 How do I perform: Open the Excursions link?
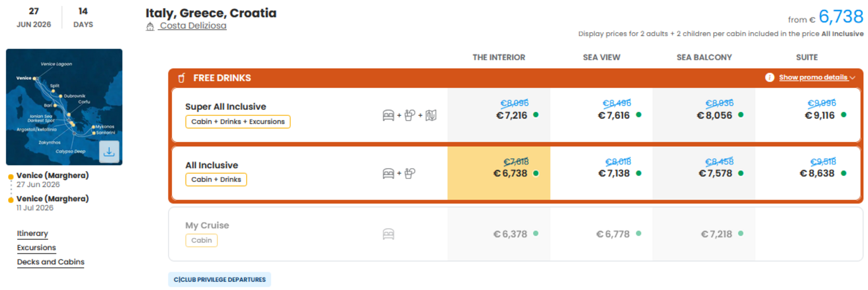(x=36, y=248)
